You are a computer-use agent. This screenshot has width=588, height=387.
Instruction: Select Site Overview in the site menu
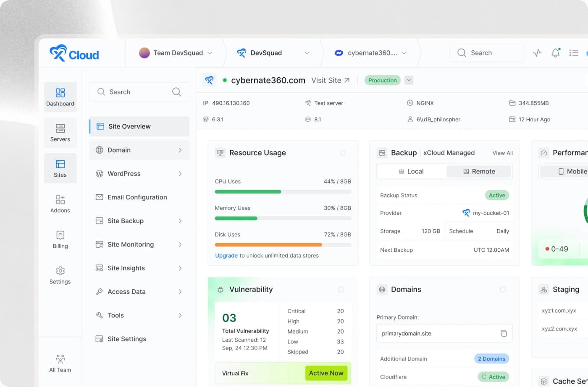point(139,126)
